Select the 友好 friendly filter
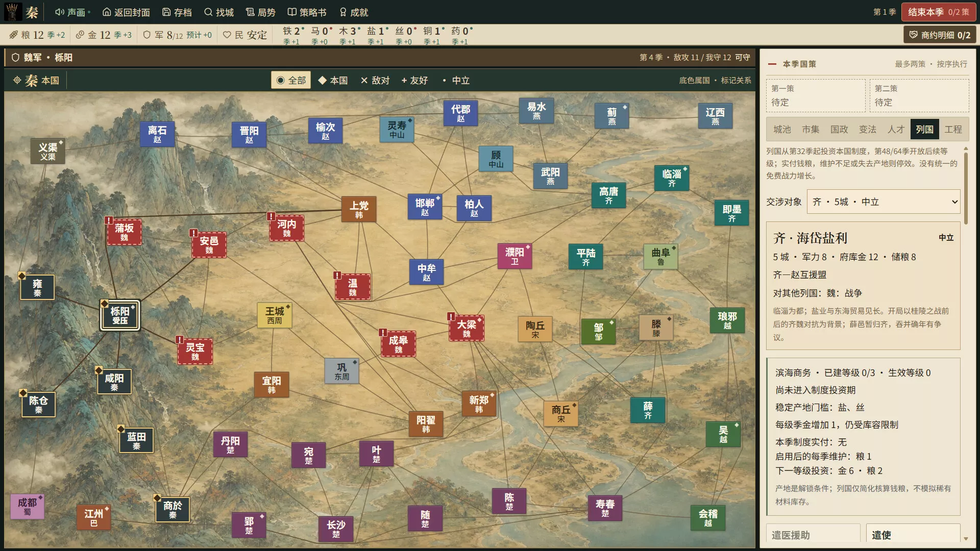Screen dimensions: 980x551 tap(414, 80)
